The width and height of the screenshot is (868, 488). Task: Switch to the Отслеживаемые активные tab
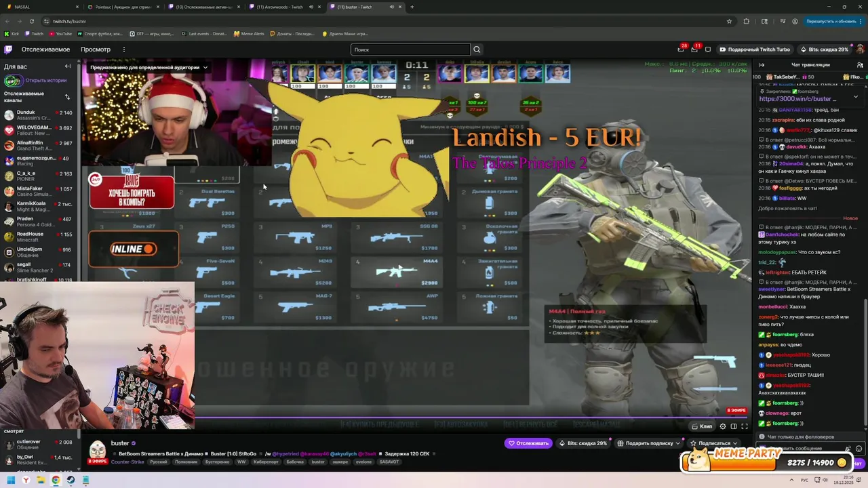(203, 7)
